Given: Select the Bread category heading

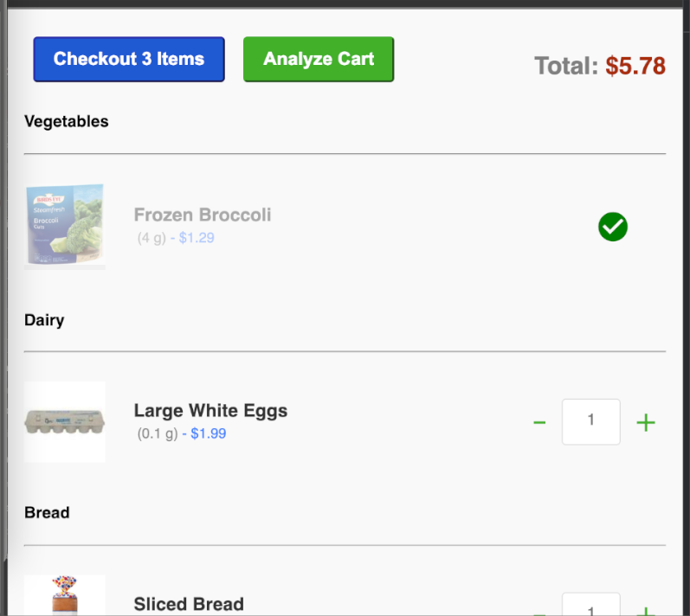Looking at the screenshot, I should (x=47, y=513).
